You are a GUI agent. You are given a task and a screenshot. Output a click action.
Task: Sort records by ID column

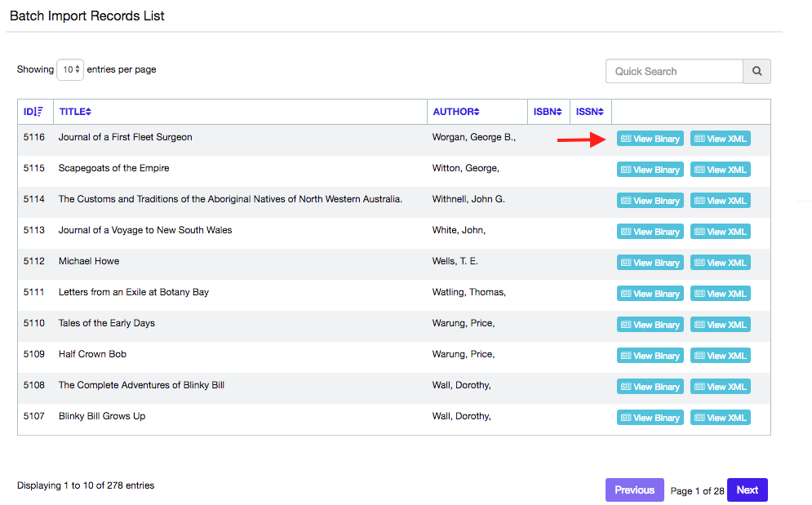coord(33,112)
